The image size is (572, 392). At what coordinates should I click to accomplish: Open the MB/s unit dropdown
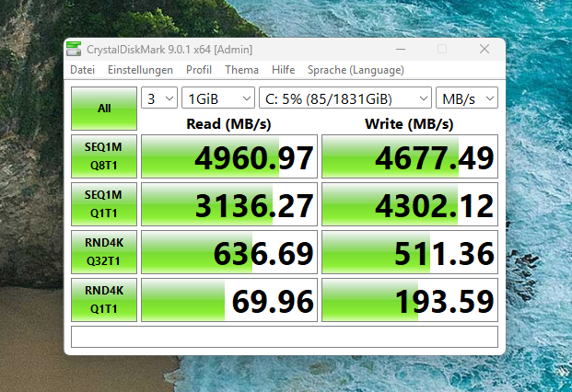click(467, 98)
